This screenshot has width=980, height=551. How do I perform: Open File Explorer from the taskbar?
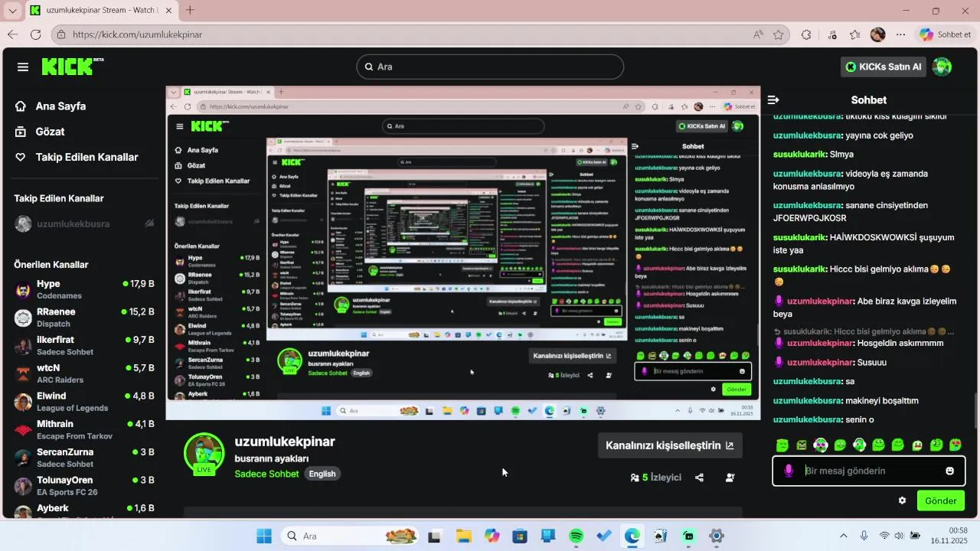(464, 536)
